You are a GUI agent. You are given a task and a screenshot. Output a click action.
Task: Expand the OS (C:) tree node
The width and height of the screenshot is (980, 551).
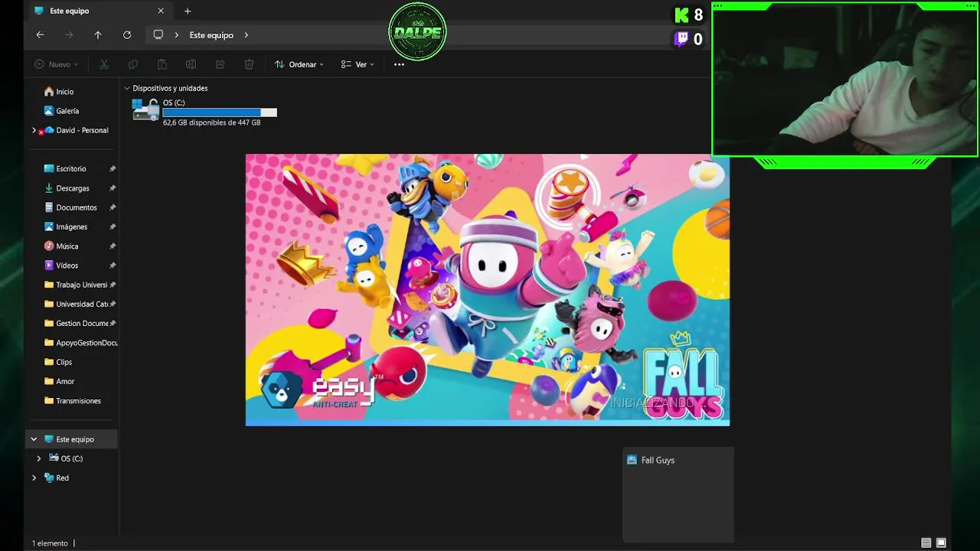tap(39, 458)
